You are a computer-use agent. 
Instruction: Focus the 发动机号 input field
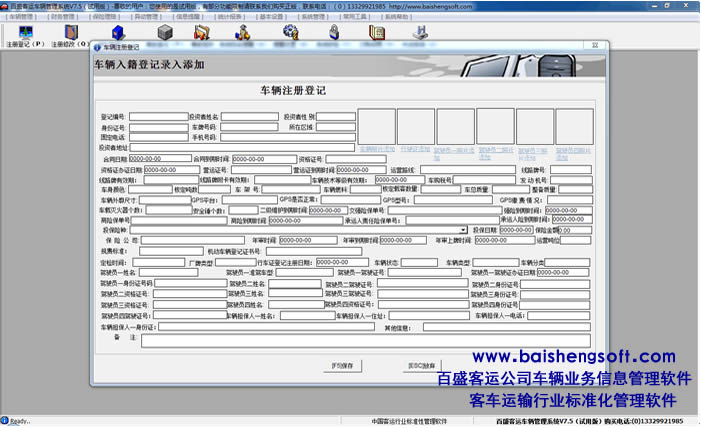coord(571,180)
